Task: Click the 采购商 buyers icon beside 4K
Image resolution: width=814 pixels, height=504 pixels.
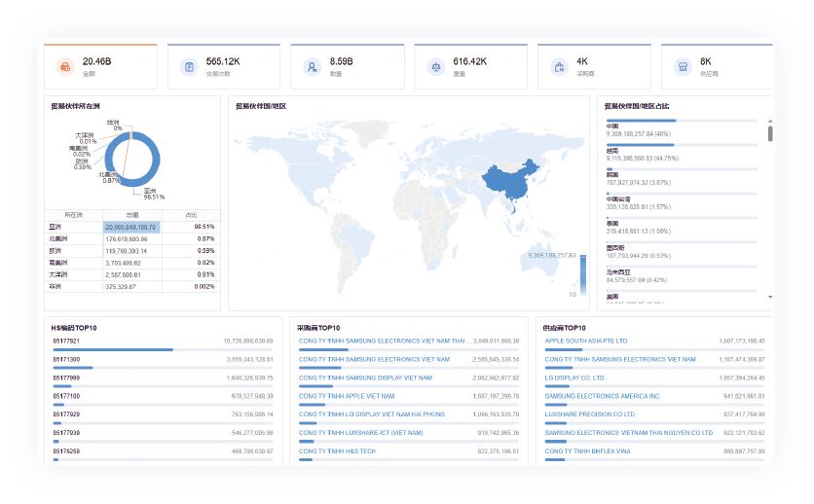Action: (559, 67)
